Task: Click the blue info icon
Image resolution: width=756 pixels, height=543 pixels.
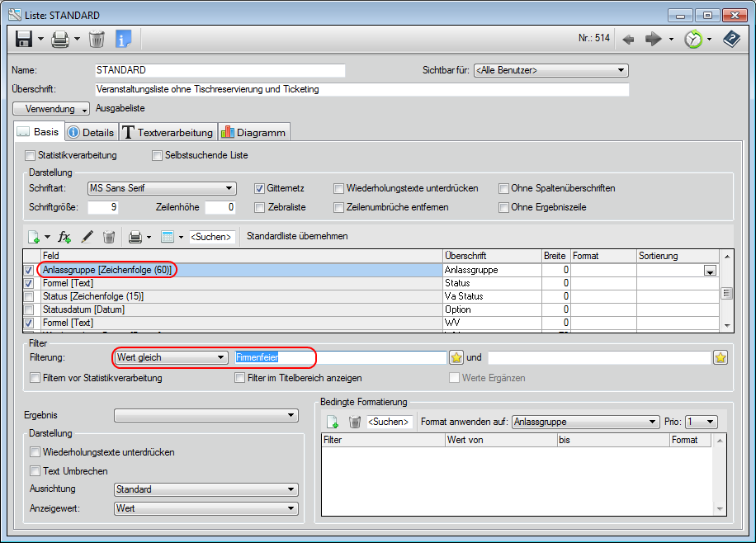Action: point(123,39)
